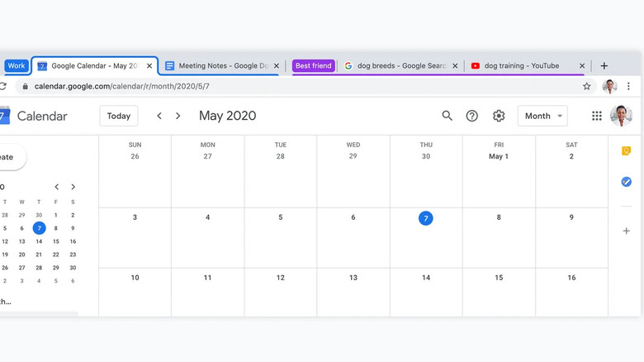Viewport: 644px width, 362px height.
Task: Select Sunday 26 in month grid
Action: click(x=135, y=156)
